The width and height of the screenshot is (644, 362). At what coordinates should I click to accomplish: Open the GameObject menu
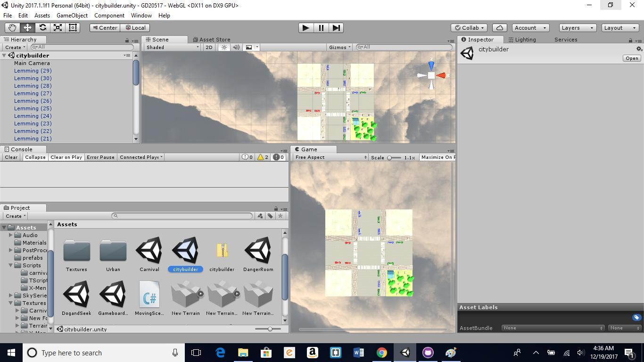click(72, 16)
